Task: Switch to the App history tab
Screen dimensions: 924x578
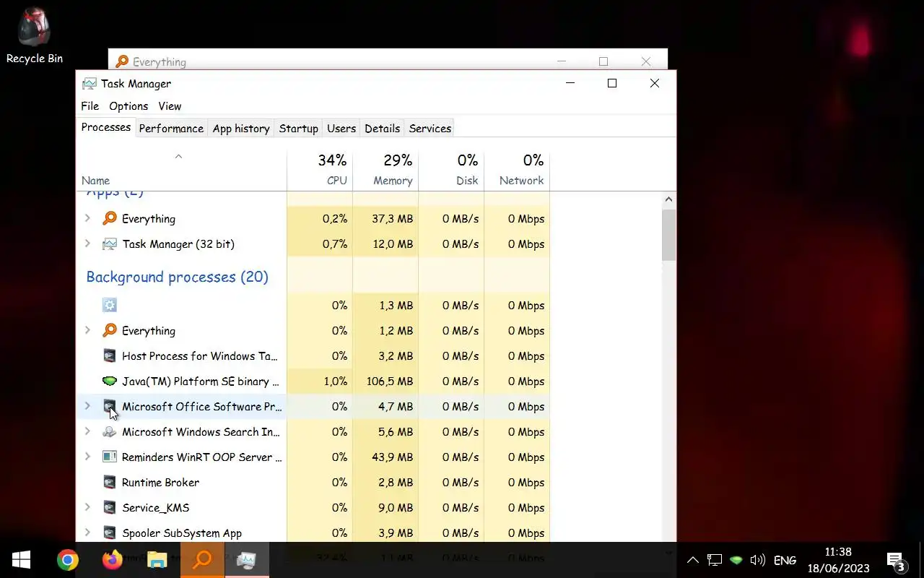Action: click(241, 129)
